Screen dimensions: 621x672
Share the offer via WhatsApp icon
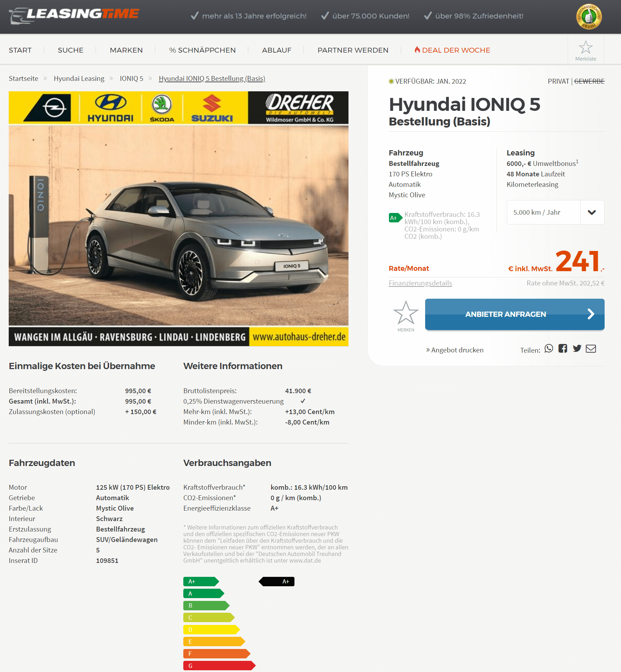point(549,349)
